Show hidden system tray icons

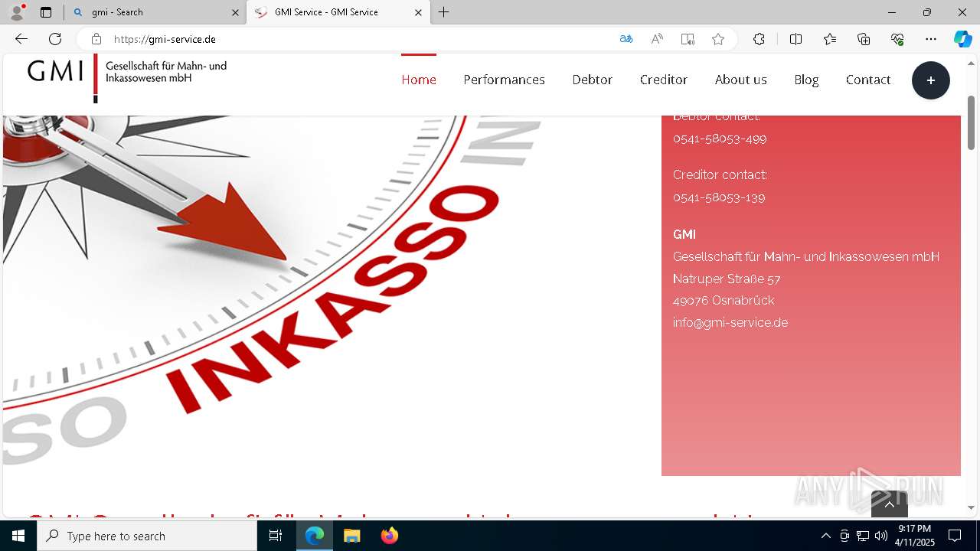(825, 536)
